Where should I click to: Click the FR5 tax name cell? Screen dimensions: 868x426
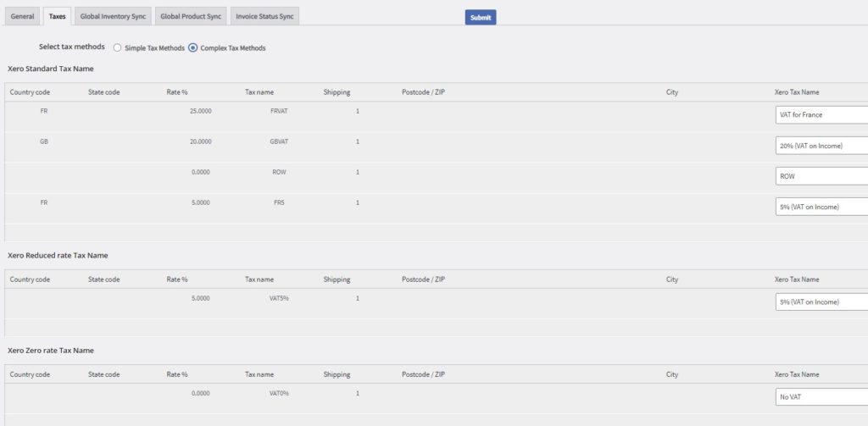(x=279, y=202)
